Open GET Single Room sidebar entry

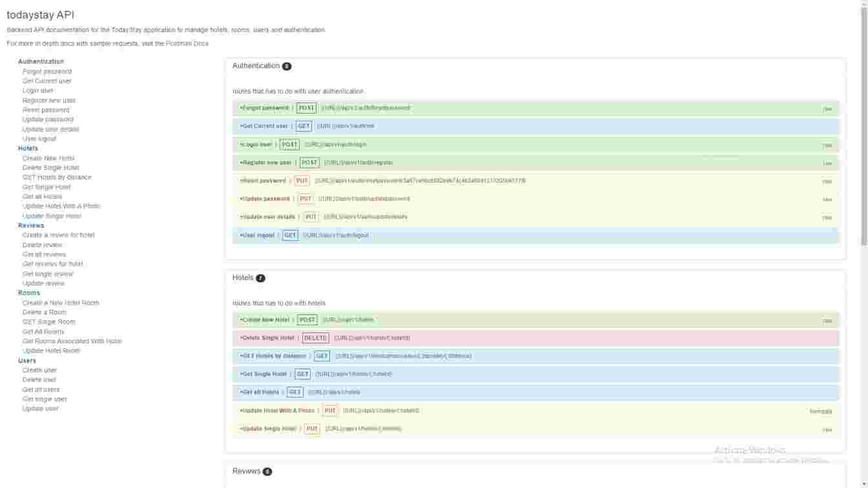pos(49,321)
